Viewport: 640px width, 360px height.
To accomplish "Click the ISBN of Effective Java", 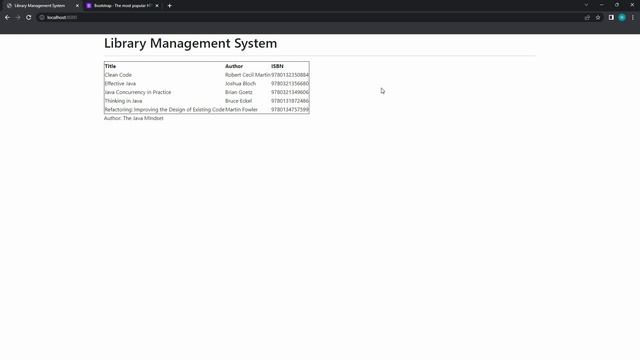I will click(x=290, y=84).
